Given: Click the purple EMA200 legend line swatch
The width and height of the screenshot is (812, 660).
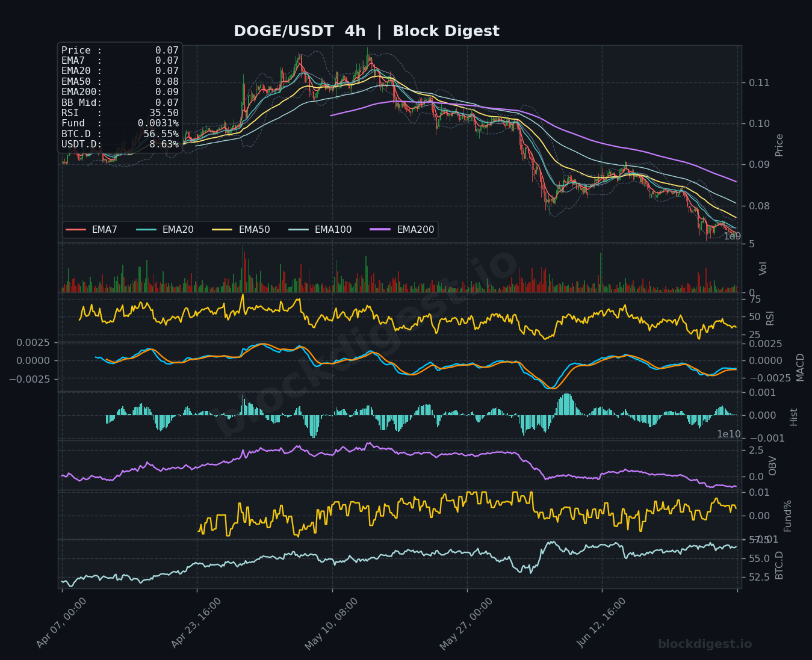Looking at the screenshot, I should pyautogui.click(x=381, y=230).
